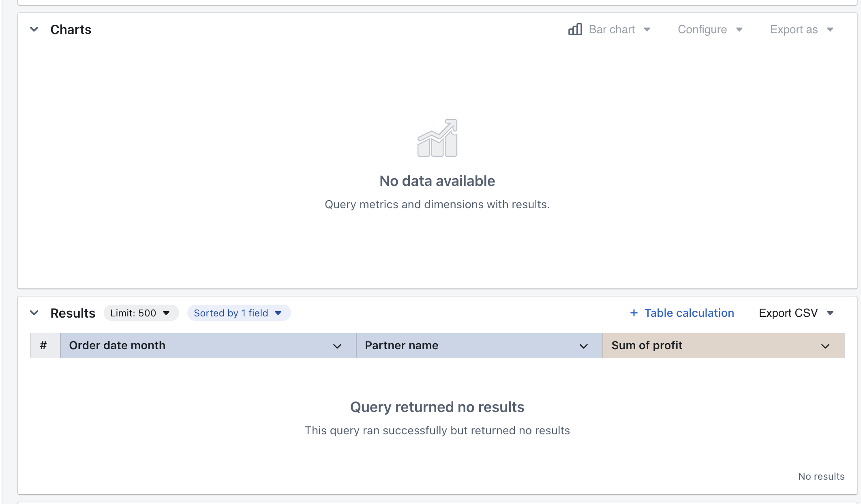The height and width of the screenshot is (504, 861).
Task: Open the Limit: 500 dropdown
Action: (x=141, y=313)
